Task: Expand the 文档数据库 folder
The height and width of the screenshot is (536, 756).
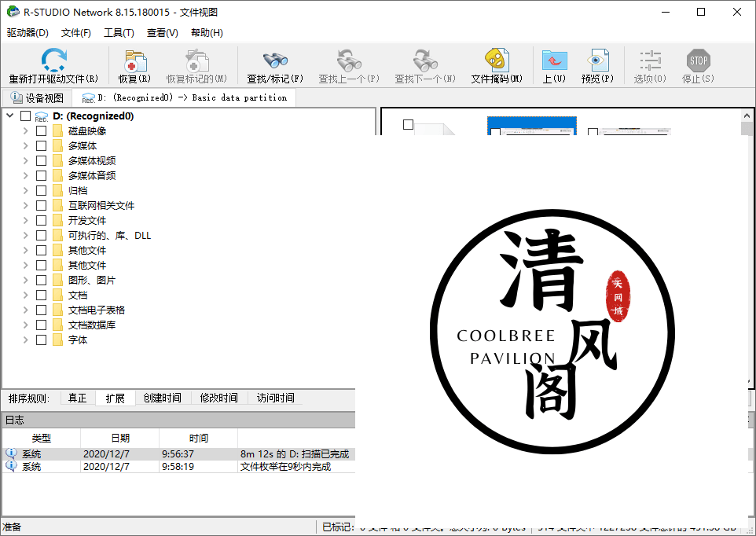Action: pyautogui.click(x=26, y=325)
